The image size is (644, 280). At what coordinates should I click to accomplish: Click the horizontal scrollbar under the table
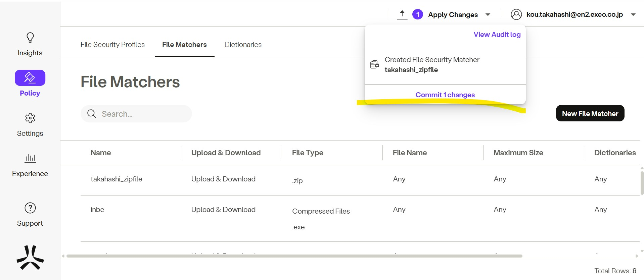point(294,256)
